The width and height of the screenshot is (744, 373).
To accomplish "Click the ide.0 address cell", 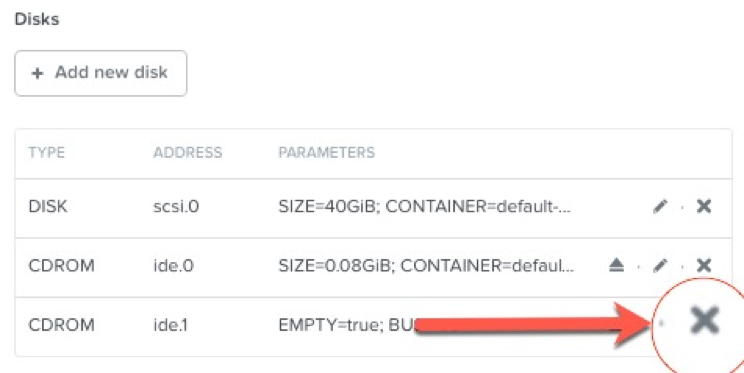I will tap(173, 266).
